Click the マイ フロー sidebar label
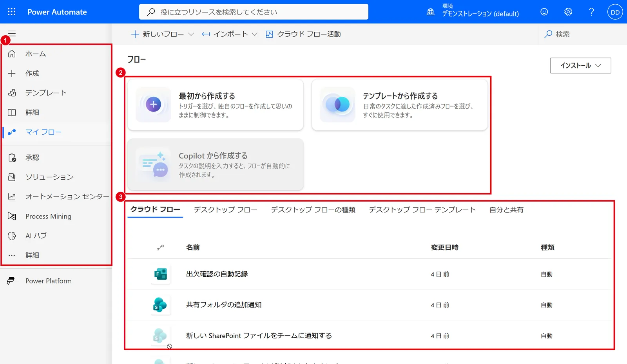This screenshot has width=627, height=364. tap(43, 132)
